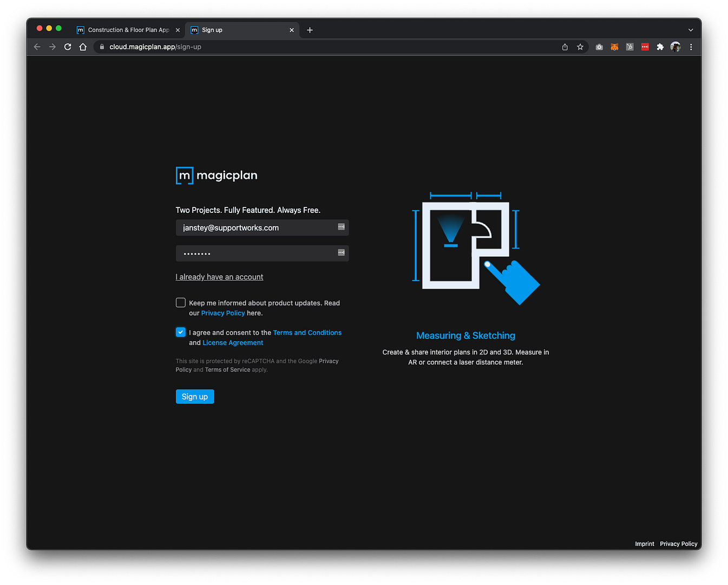Open the Chrome three-dot menu
This screenshot has width=728, height=585.
691,47
